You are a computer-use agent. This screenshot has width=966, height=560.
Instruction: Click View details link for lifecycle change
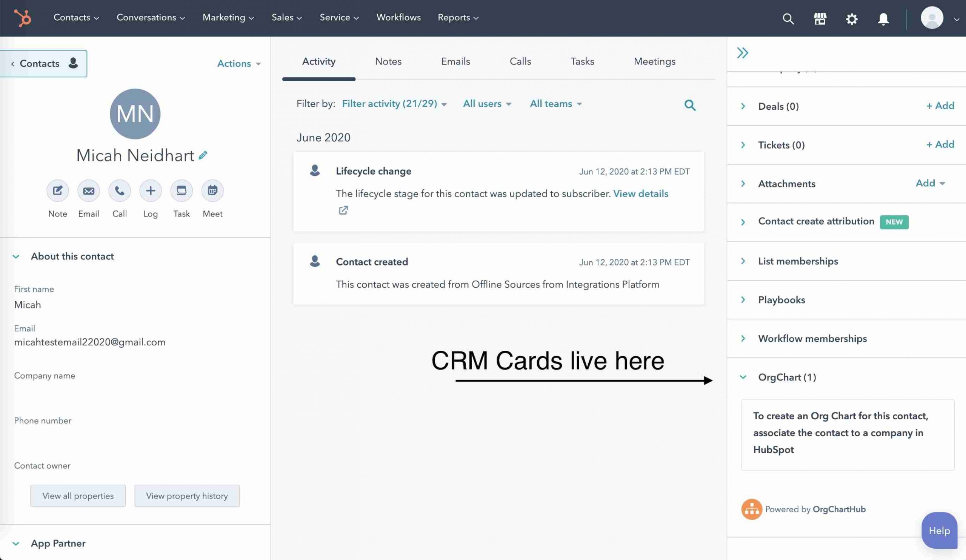(640, 194)
